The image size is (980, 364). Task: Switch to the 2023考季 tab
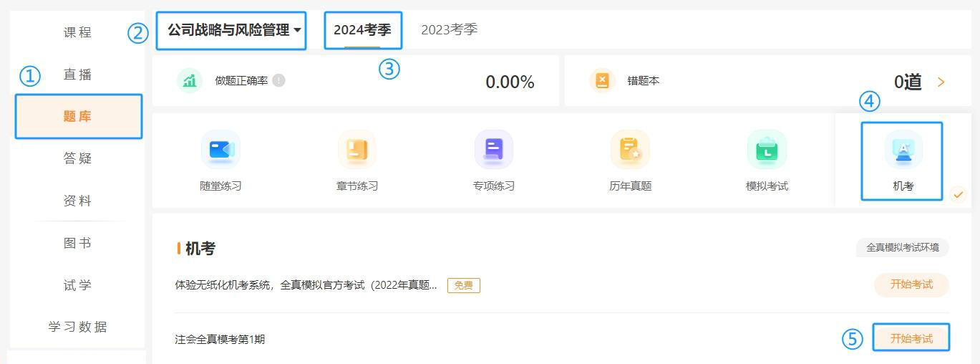[x=449, y=30]
